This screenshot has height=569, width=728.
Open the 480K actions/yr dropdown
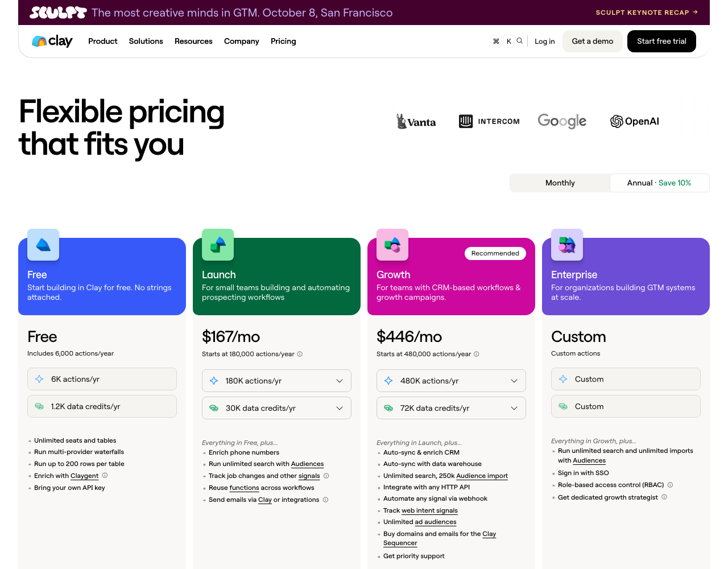coord(451,381)
